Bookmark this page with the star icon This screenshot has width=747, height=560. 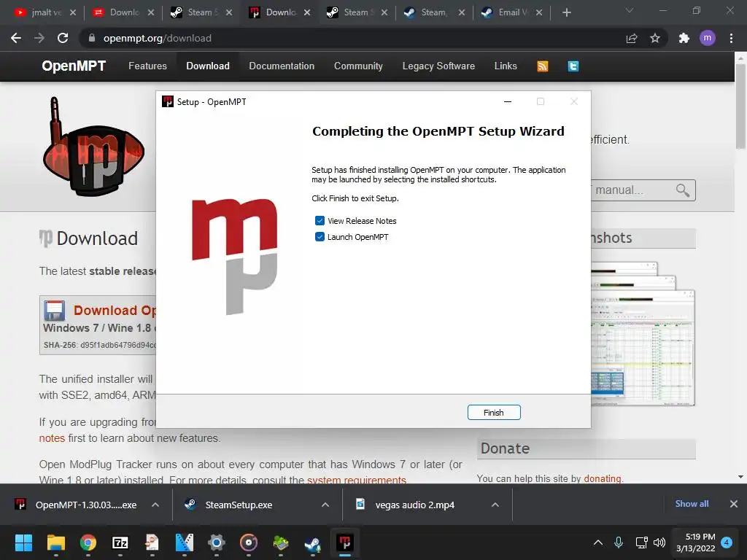pyautogui.click(x=655, y=38)
